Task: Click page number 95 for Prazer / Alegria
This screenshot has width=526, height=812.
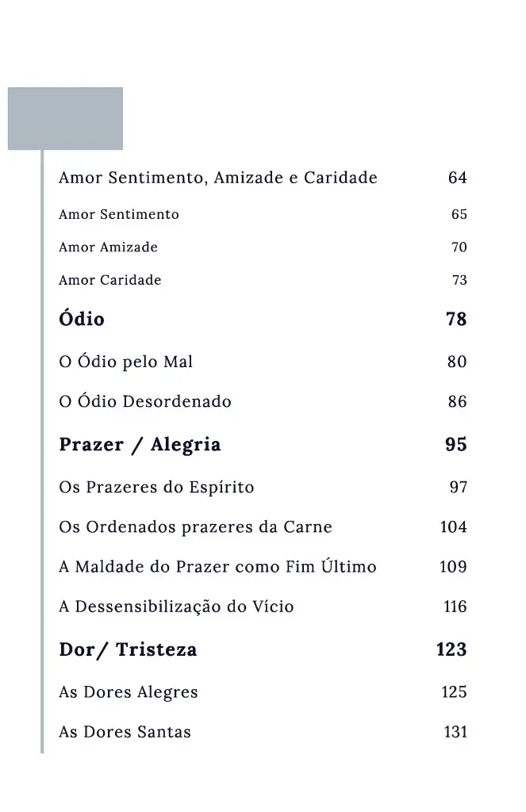Action: click(455, 445)
